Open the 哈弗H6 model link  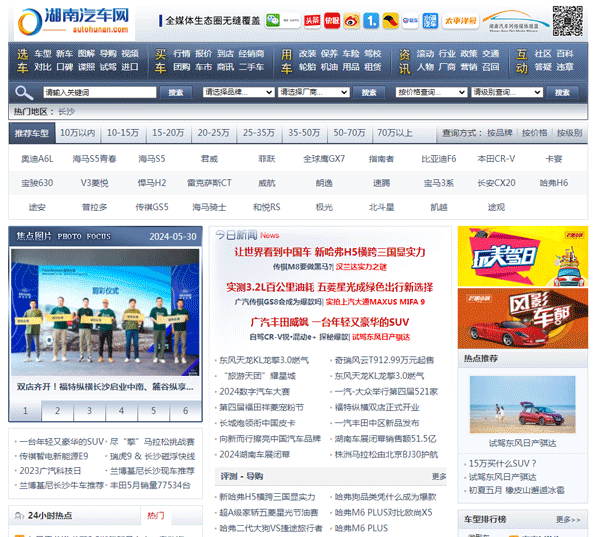554,183
